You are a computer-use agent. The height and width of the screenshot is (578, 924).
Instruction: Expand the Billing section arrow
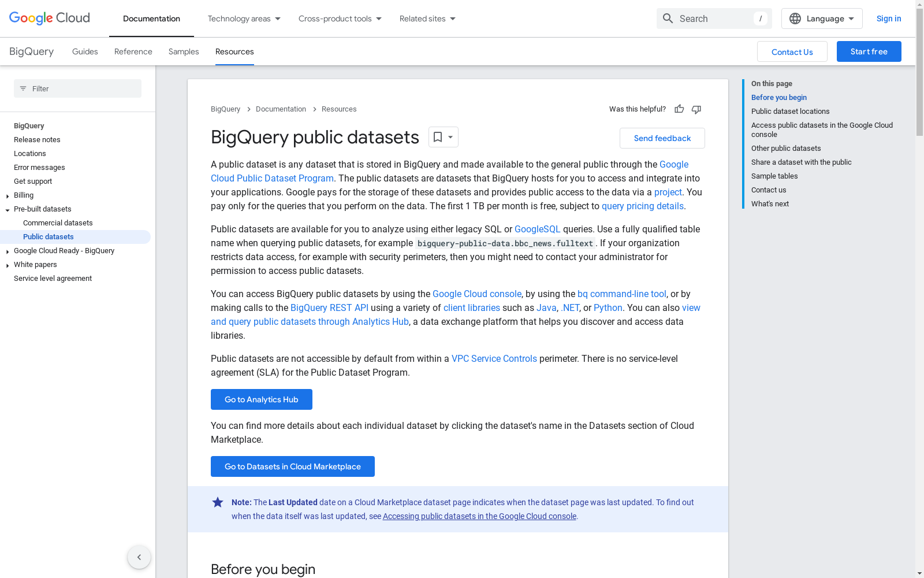(8, 196)
